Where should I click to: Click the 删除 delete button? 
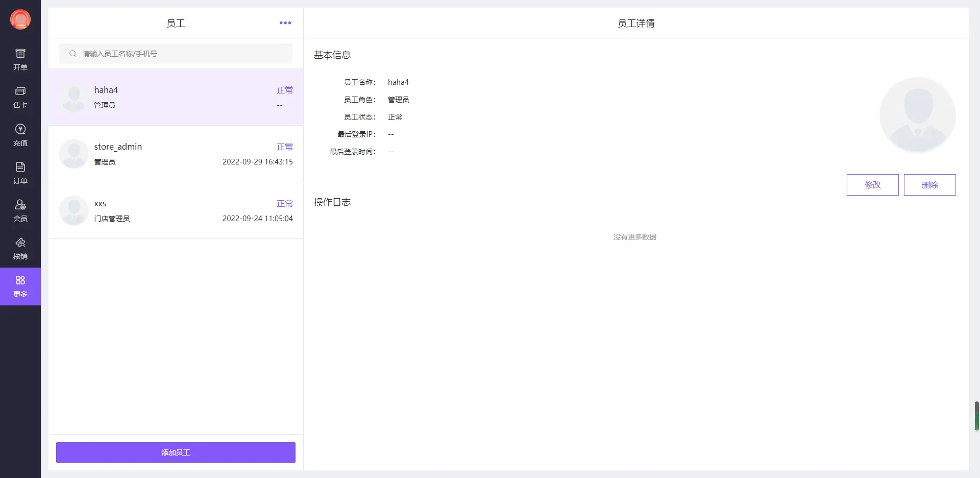coord(929,185)
